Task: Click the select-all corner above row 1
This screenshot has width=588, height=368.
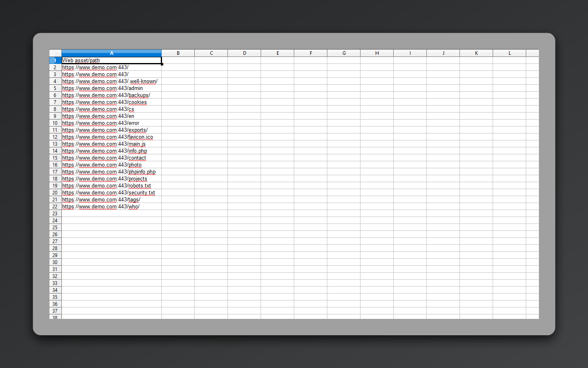Action: [55, 53]
